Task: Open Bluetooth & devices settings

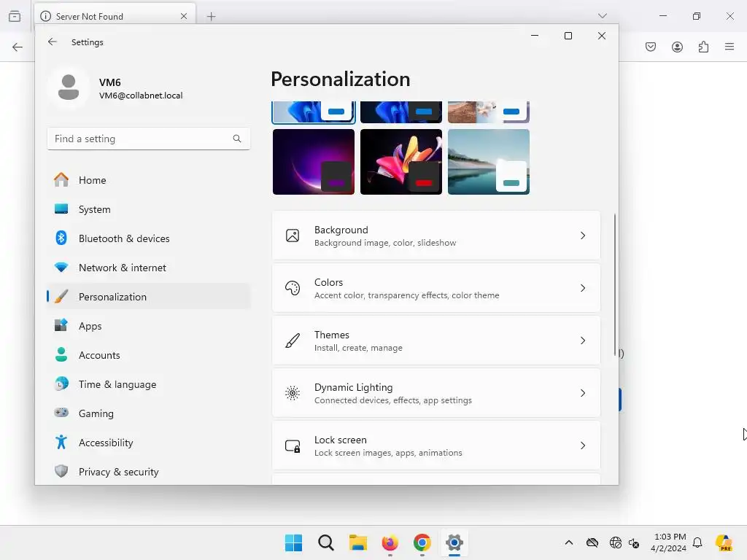Action: click(149, 238)
